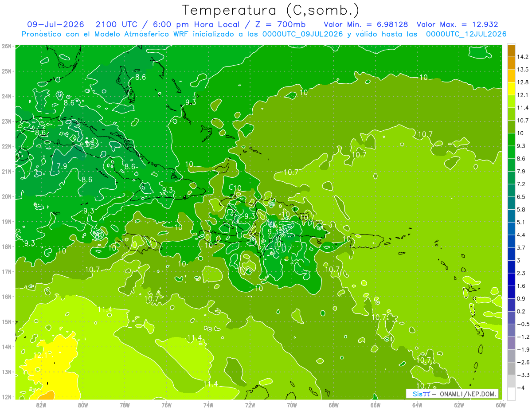Click the "82W" longitude axis label

[x=41, y=405]
